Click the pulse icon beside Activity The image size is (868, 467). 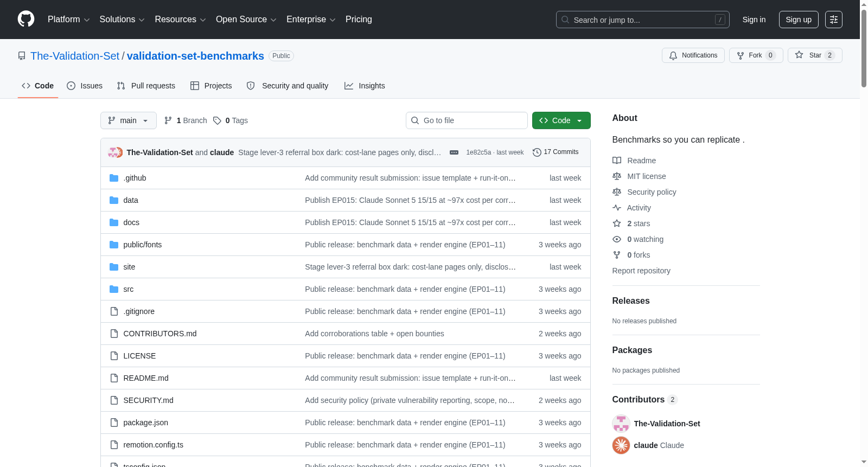coord(617,208)
